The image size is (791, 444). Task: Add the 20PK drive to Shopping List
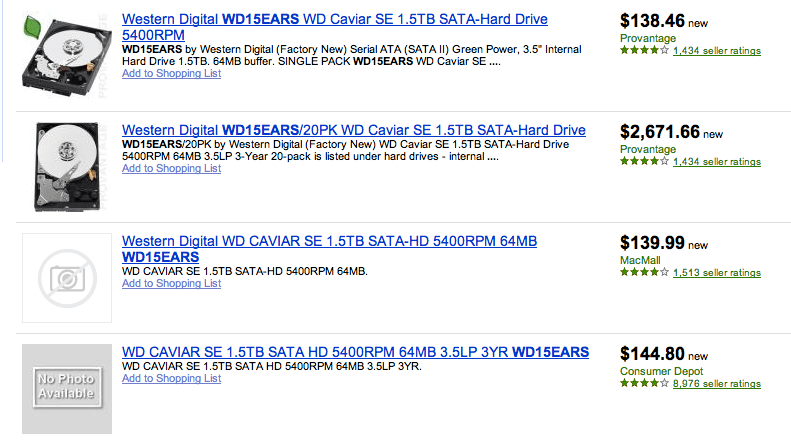(x=172, y=168)
